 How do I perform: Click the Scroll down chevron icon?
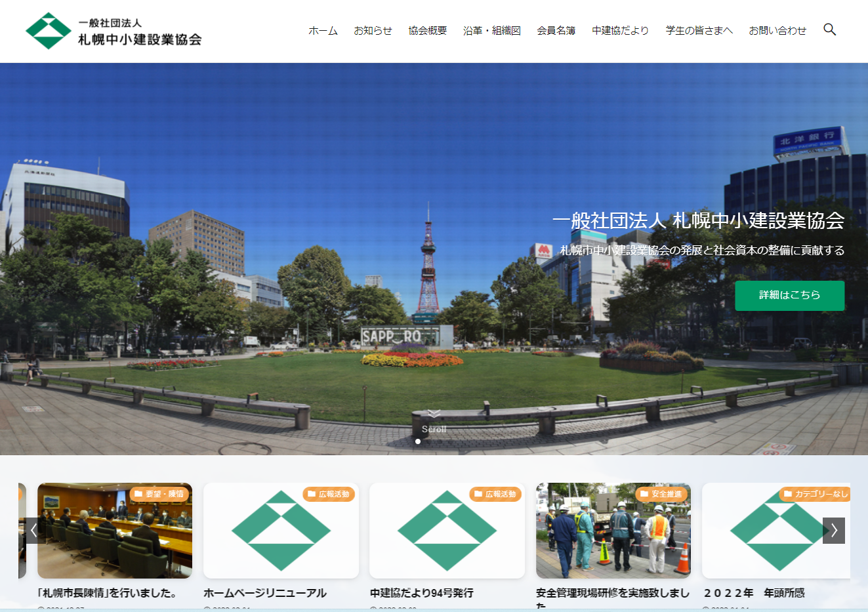click(434, 413)
